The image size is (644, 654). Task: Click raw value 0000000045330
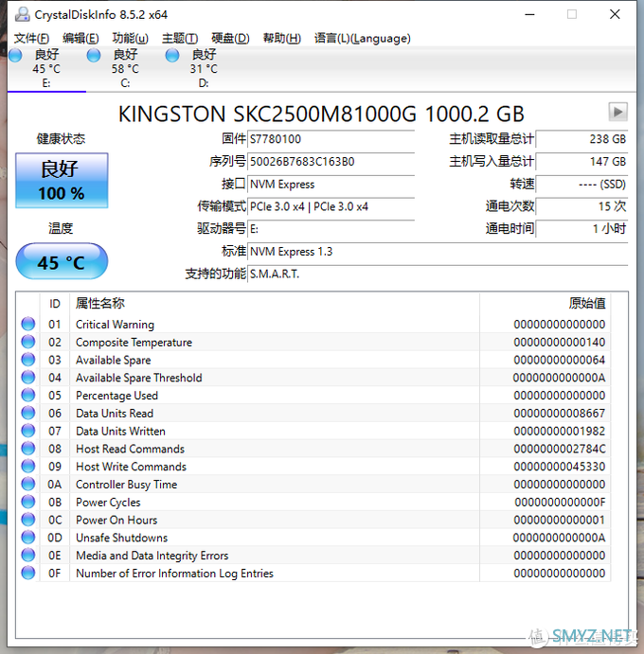(560, 467)
